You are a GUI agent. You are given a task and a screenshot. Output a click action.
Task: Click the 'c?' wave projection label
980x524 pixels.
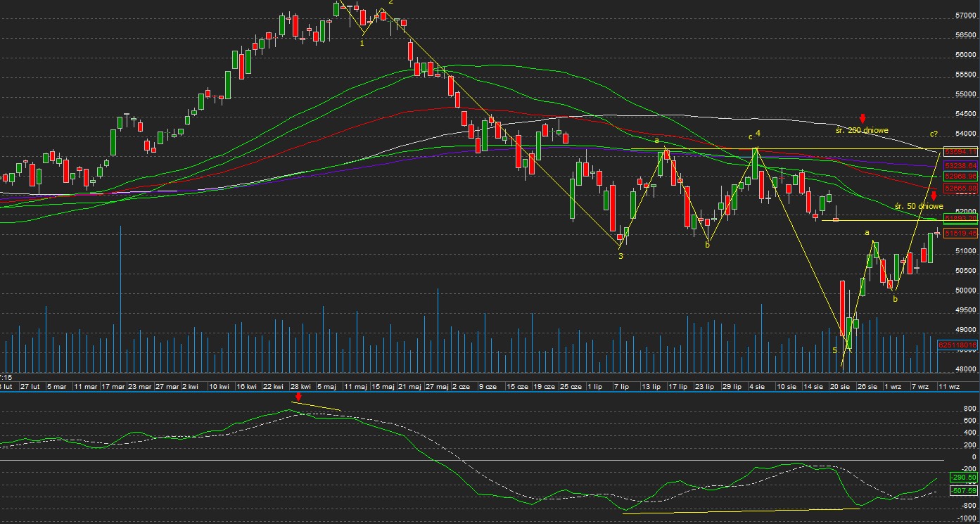(934, 134)
